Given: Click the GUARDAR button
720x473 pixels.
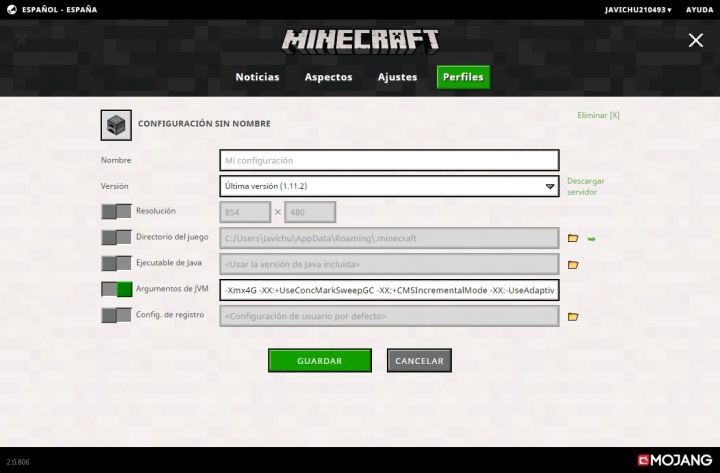Looking at the screenshot, I should tap(320, 360).
